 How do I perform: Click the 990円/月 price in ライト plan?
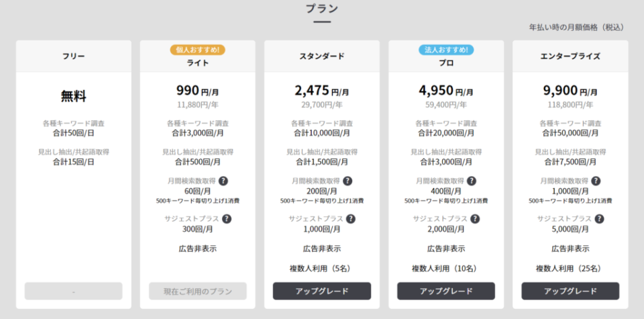click(x=197, y=91)
